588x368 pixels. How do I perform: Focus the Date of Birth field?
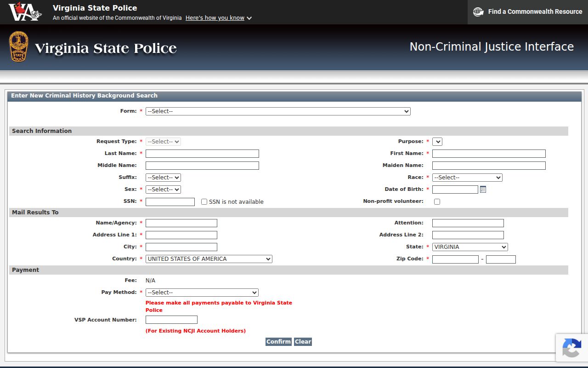[455, 190]
